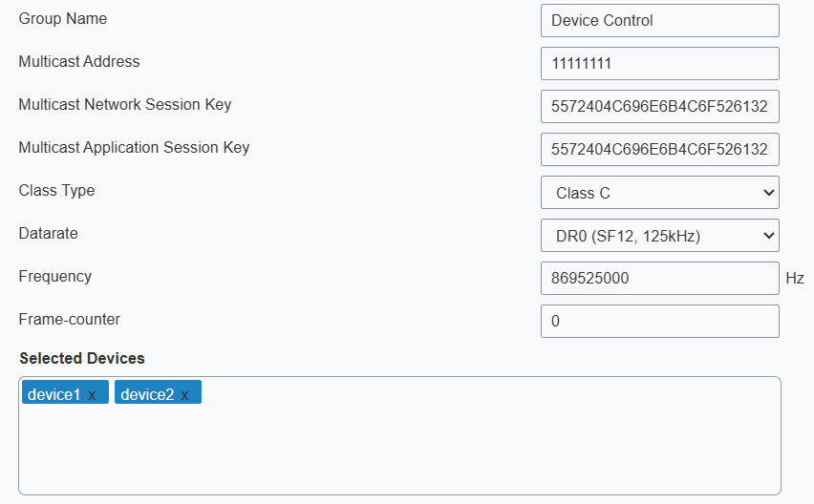Click the Hz unit label

pos(795,279)
